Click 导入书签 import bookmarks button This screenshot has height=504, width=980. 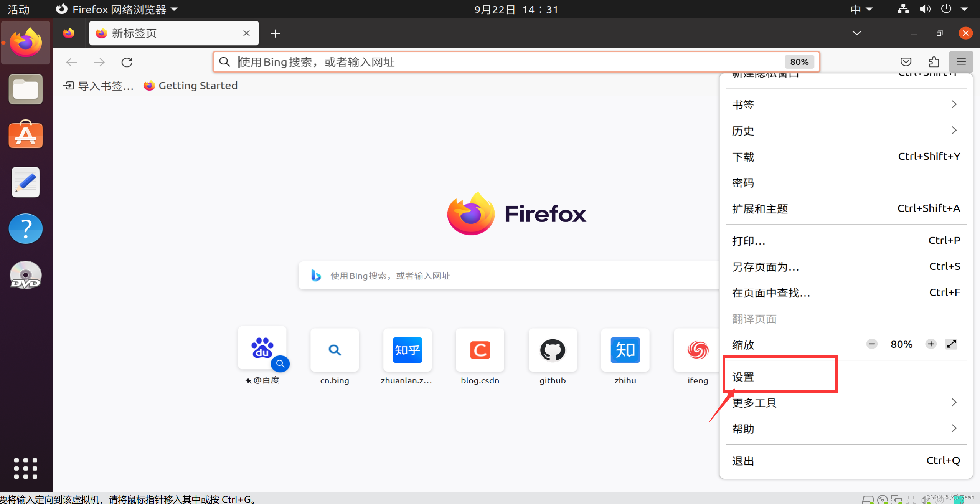99,86
